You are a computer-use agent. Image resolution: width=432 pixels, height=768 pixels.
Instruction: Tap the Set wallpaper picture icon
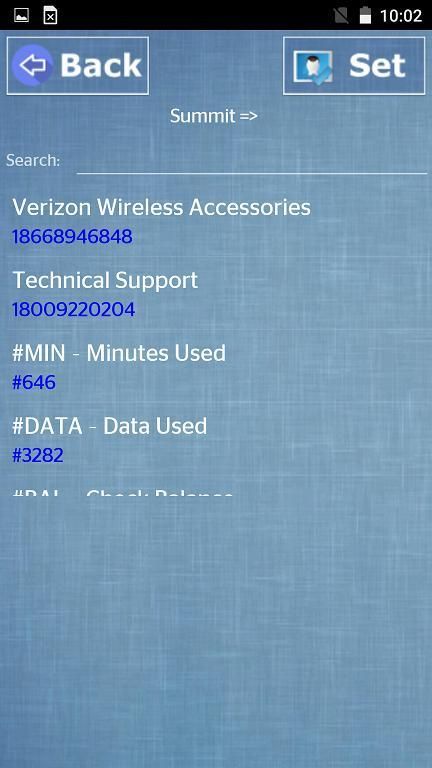313,66
